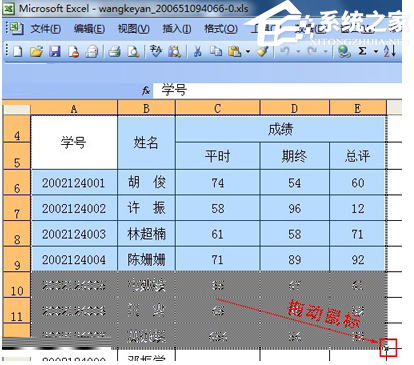The width and height of the screenshot is (414, 365).
Task: Click the 92 总评 score for 陈姗姗
Action: 358,260
